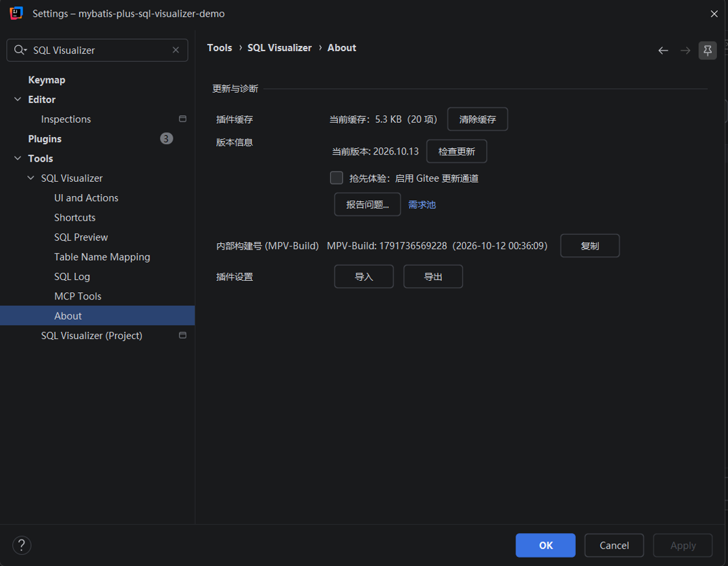Open help via the question mark icon

tap(21, 545)
